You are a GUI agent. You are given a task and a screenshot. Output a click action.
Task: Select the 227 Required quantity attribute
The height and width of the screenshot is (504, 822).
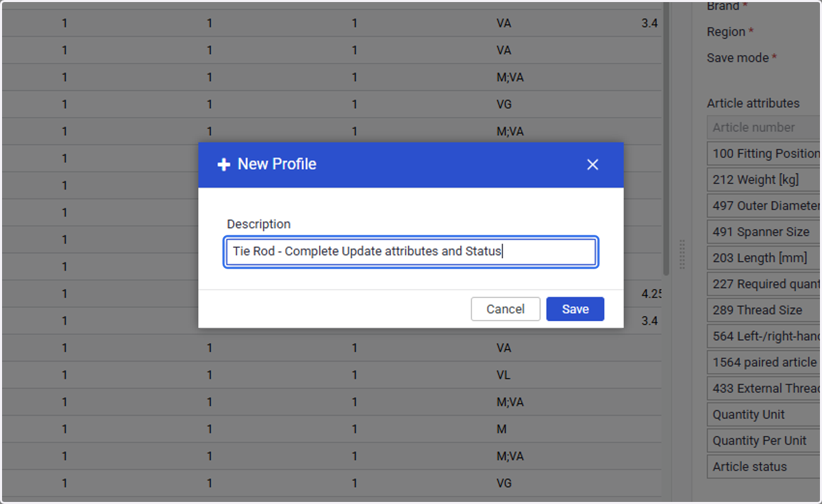[764, 283]
